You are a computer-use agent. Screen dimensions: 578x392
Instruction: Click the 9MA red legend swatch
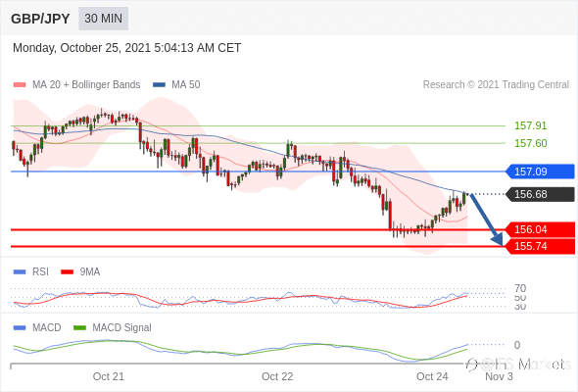(x=67, y=272)
